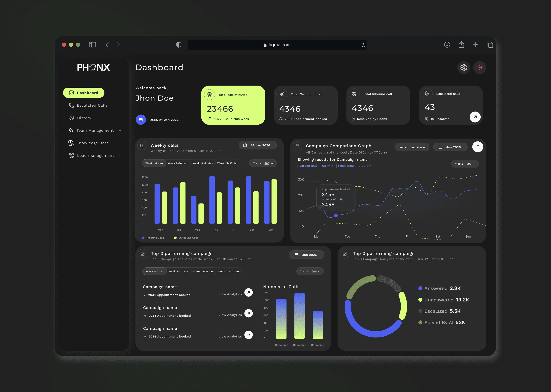Click Escalated calls card icon
The width and height of the screenshot is (551, 392).
(427, 94)
